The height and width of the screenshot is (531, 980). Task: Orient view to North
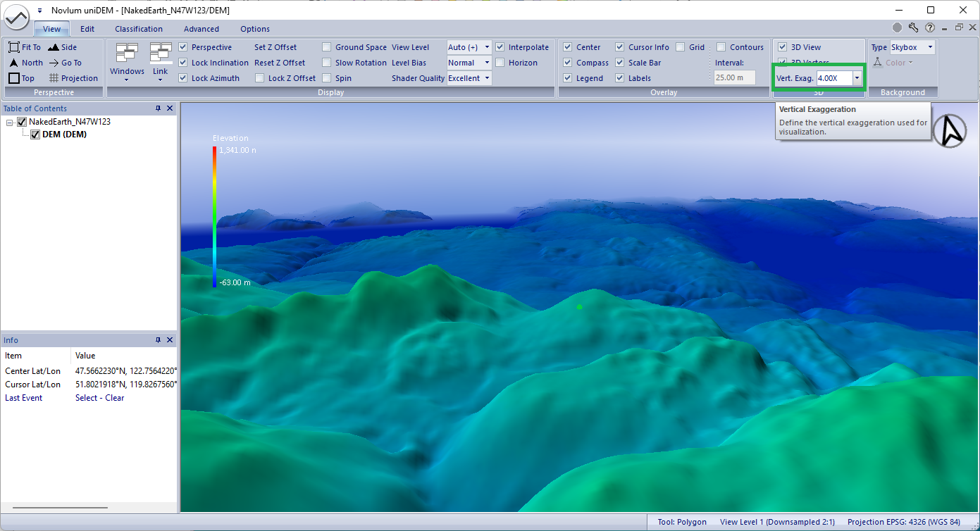26,63
